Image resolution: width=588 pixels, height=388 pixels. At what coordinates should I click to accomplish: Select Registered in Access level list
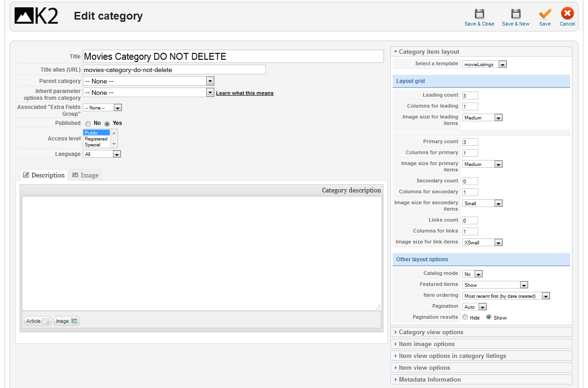[97, 139]
